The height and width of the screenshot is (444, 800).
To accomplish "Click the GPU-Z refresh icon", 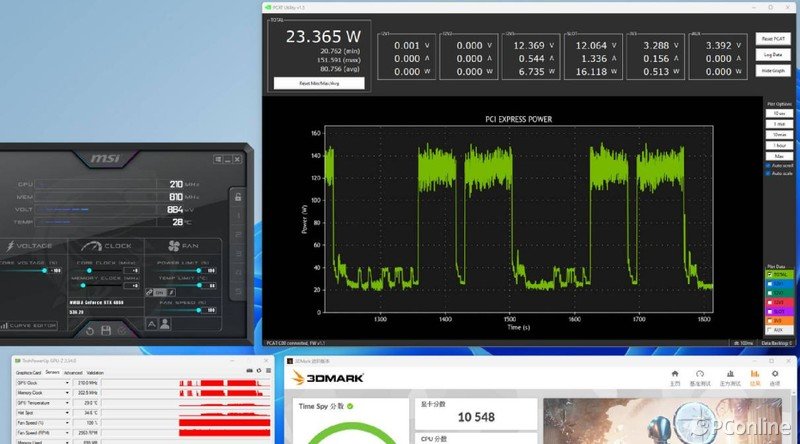I will pos(259,371).
